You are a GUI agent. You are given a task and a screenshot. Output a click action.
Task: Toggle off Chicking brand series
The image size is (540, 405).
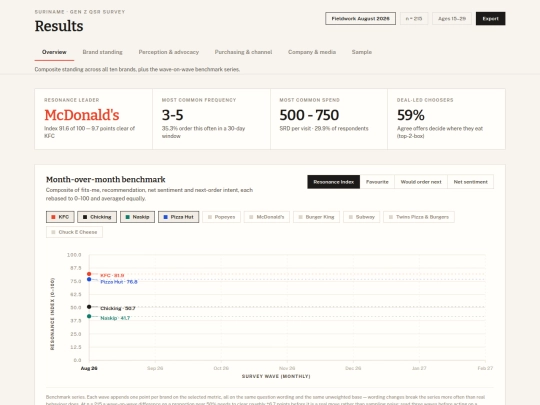[x=97, y=217]
